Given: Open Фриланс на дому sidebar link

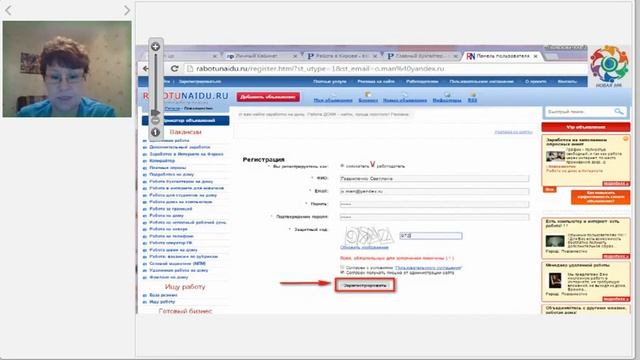Looking at the screenshot, I should pyautogui.click(x=169, y=277).
